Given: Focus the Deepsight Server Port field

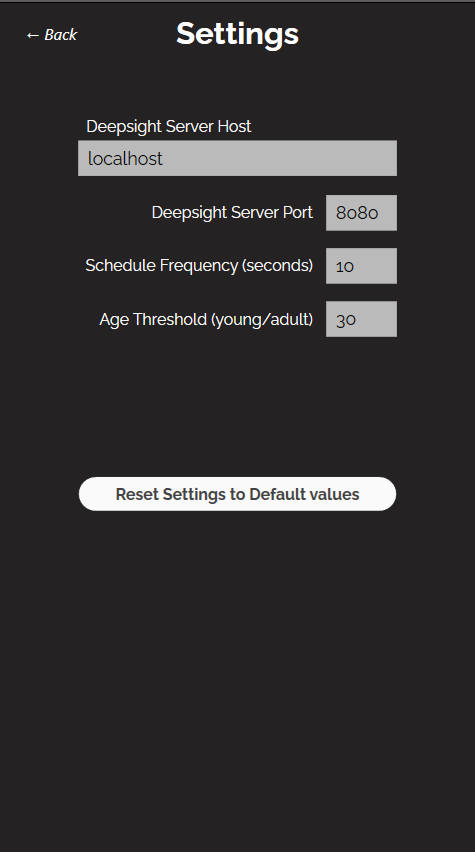Looking at the screenshot, I should point(361,212).
